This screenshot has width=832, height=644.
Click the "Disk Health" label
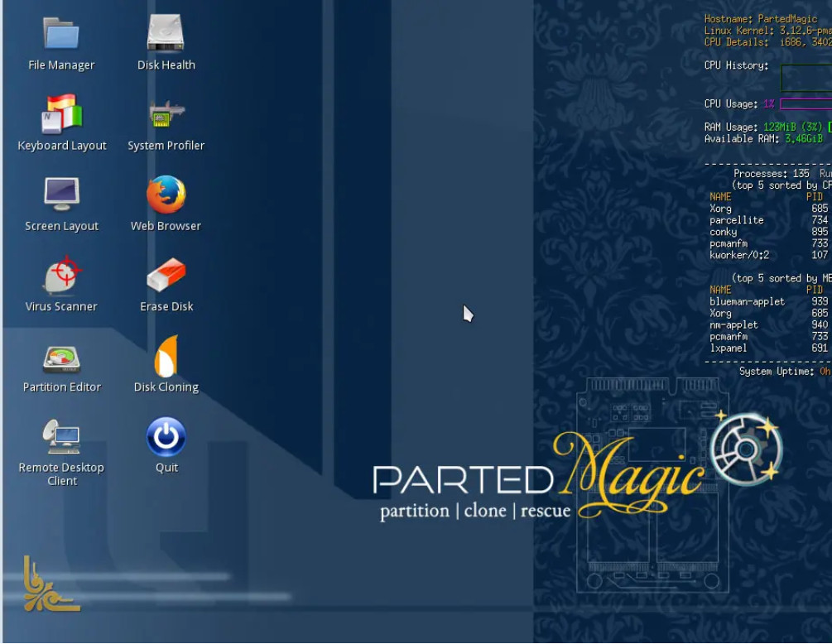point(166,65)
